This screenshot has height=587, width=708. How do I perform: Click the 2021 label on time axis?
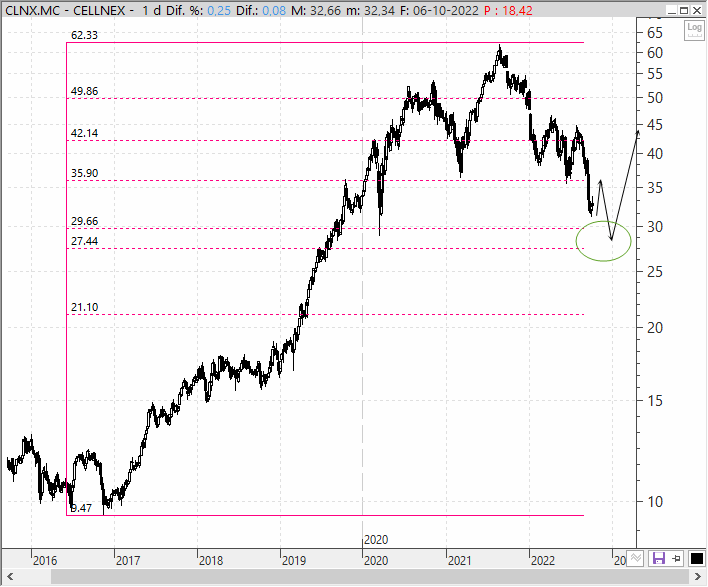click(460, 561)
